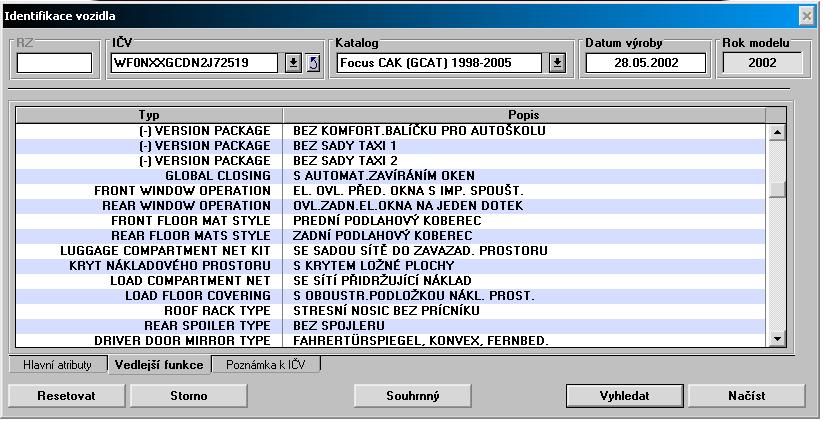Image resolution: width=823 pixels, height=422 pixels.
Task: Click the scrollbar down arrow in the table
Action: pos(778,340)
